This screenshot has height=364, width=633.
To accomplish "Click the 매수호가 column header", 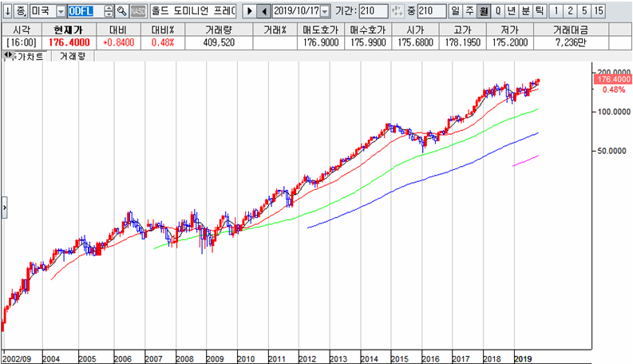I will [368, 30].
